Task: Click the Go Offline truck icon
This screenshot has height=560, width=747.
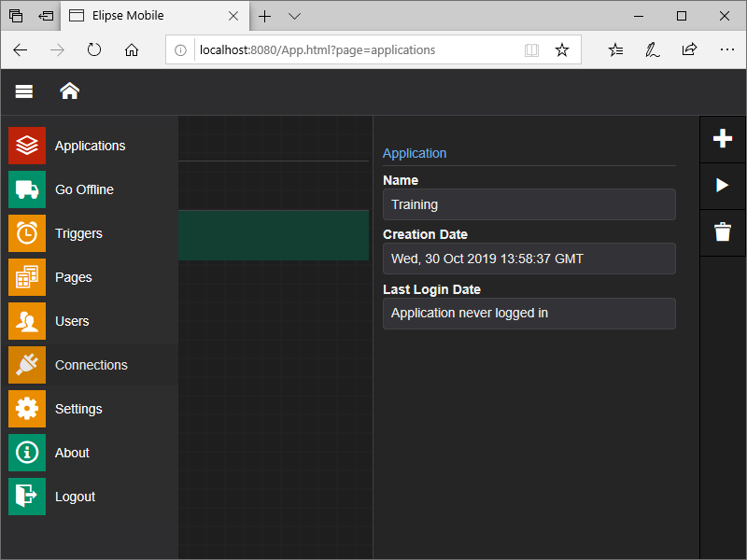Action: pos(27,189)
